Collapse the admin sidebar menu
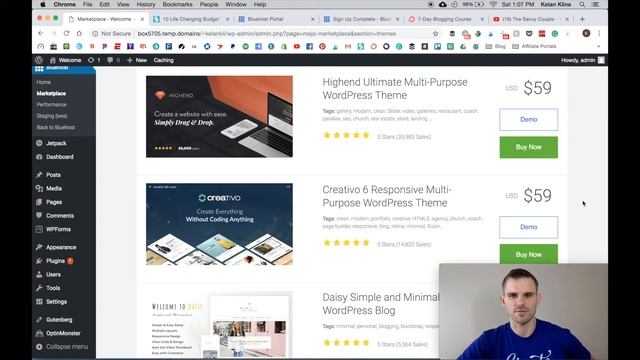This screenshot has height=360, width=640. pyautogui.click(x=62, y=347)
